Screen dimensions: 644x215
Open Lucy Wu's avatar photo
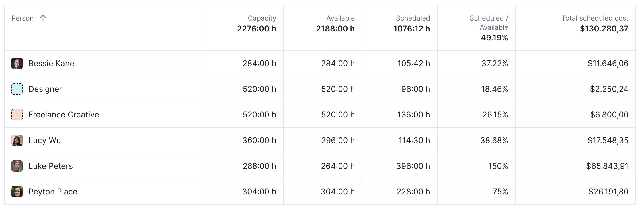click(x=17, y=140)
